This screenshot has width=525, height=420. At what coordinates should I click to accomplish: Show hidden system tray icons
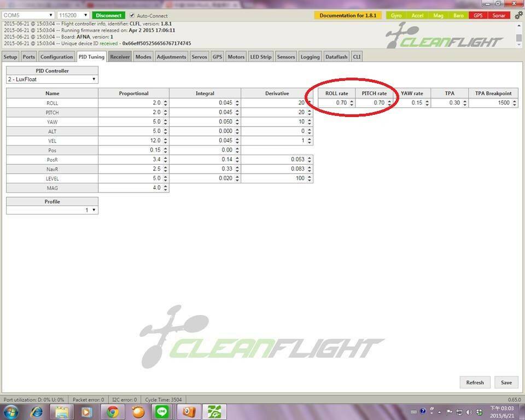point(440,412)
